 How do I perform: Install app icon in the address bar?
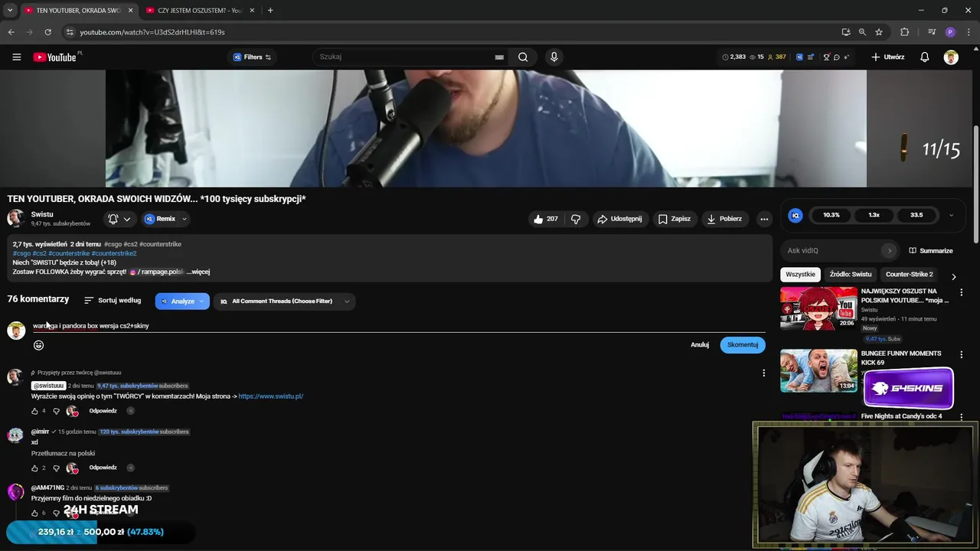click(x=846, y=32)
